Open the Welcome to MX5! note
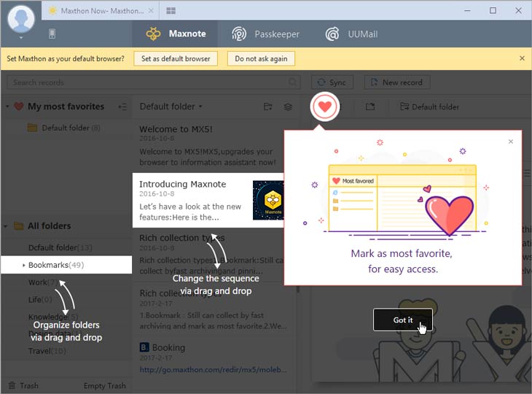Image resolution: width=532 pixels, height=394 pixels. click(x=208, y=145)
